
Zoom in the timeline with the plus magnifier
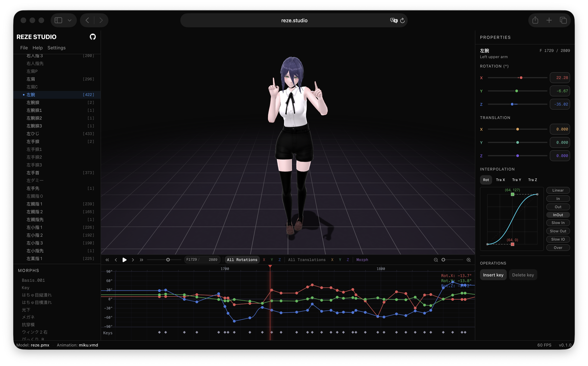click(468, 260)
